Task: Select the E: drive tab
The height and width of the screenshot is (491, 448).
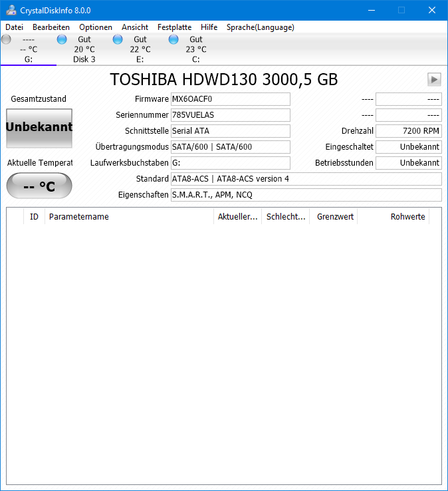Action: pos(140,49)
